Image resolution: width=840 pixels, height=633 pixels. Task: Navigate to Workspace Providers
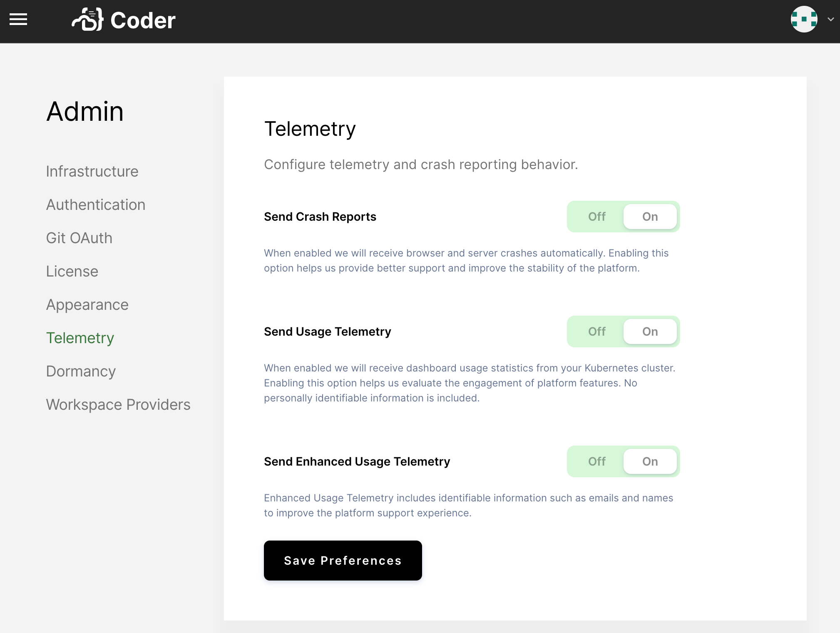118,404
